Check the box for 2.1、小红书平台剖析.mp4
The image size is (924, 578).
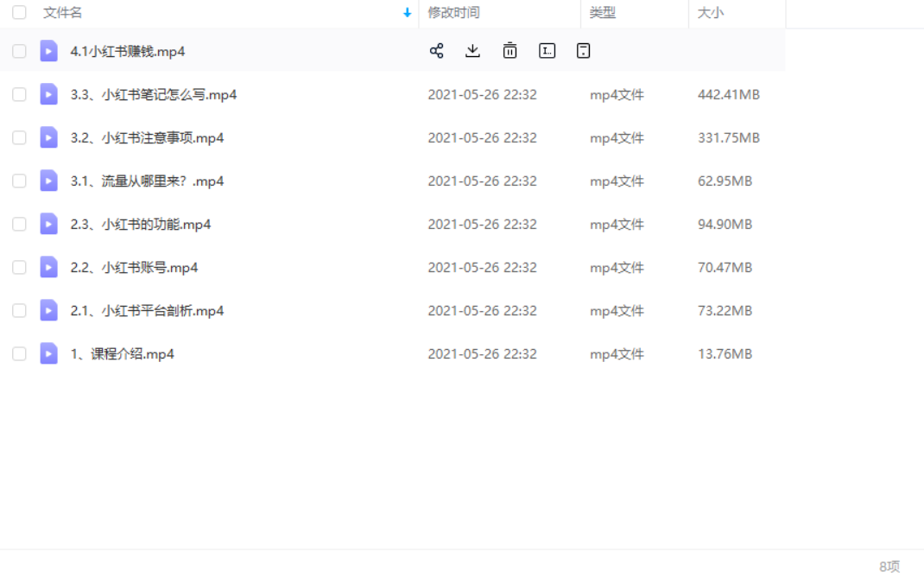[x=19, y=310]
